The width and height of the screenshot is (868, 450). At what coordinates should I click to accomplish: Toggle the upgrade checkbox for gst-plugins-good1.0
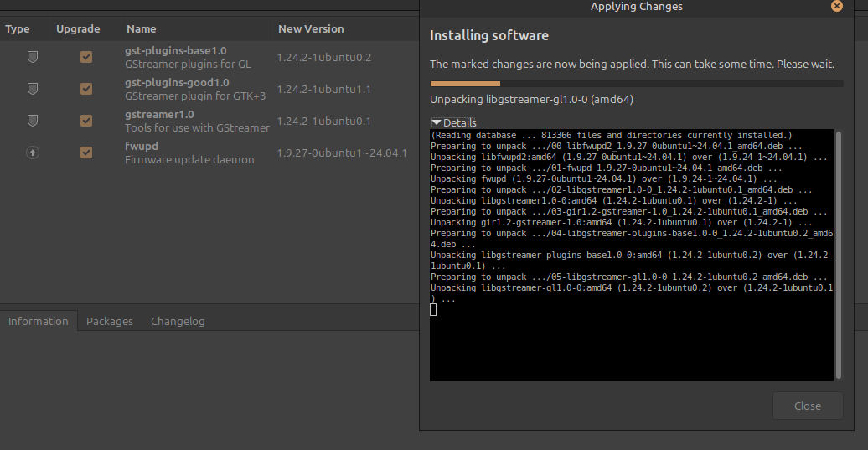point(85,89)
